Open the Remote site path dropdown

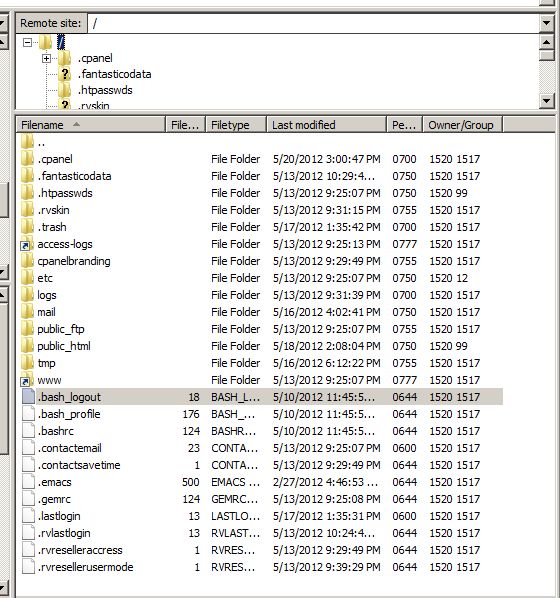pos(546,23)
